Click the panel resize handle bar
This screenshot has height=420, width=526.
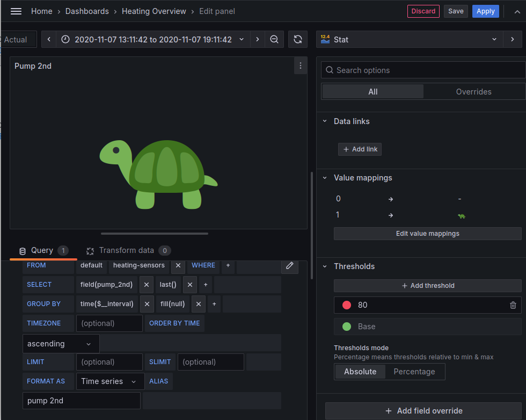(155, 233)
